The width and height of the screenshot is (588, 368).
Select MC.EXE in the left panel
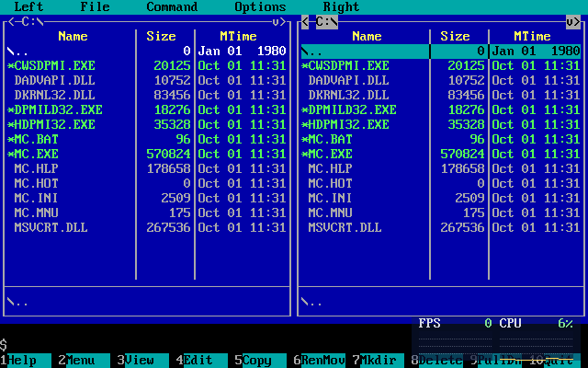coord(147,154)
